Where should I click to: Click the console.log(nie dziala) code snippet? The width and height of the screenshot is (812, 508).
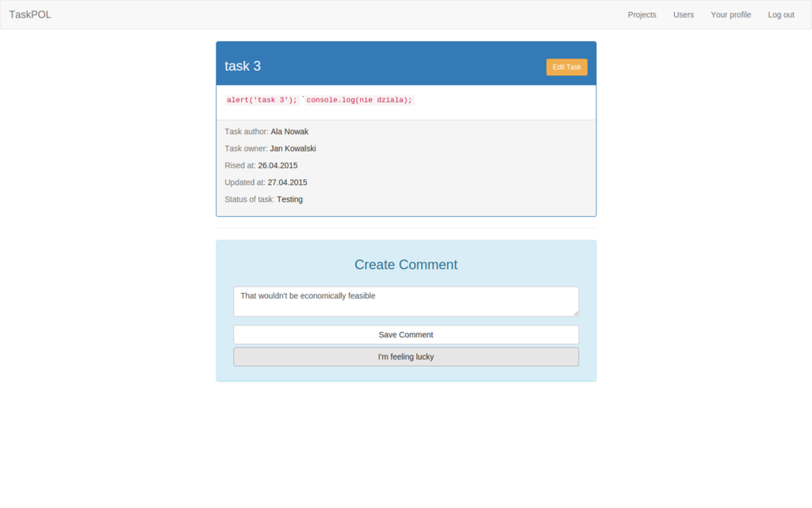359,100
